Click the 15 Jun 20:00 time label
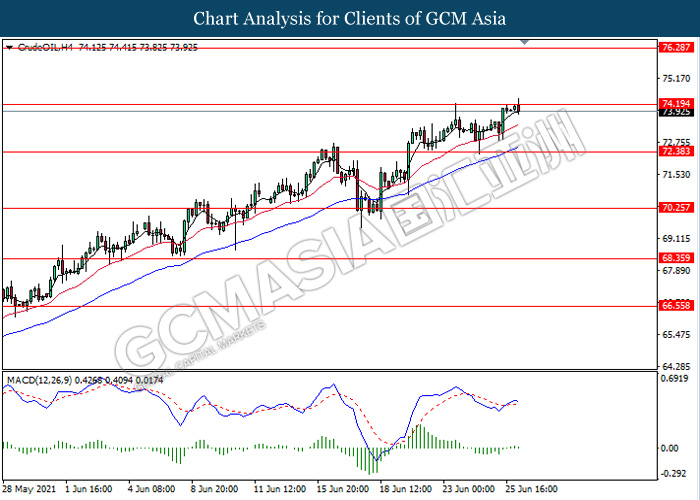The image size is (700, 500). point(343,489)
